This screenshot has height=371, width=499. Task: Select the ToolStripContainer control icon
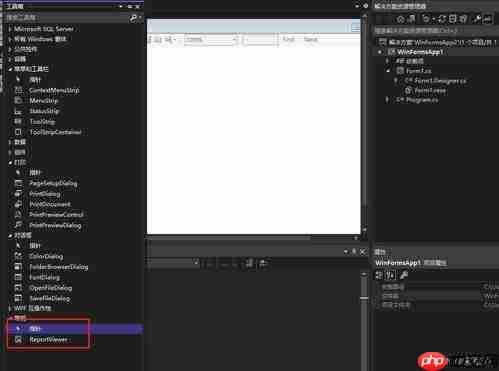click(x=18, y=132)
